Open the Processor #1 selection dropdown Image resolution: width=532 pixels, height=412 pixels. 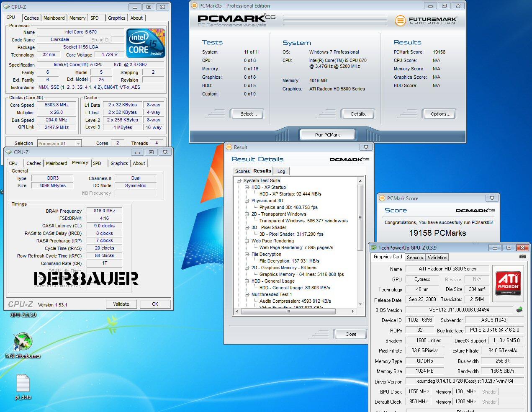[59, 143]
